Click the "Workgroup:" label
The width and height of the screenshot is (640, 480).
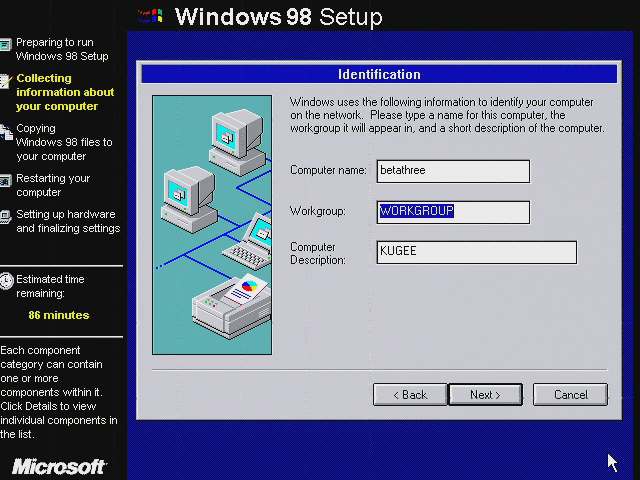pos(318,211)
